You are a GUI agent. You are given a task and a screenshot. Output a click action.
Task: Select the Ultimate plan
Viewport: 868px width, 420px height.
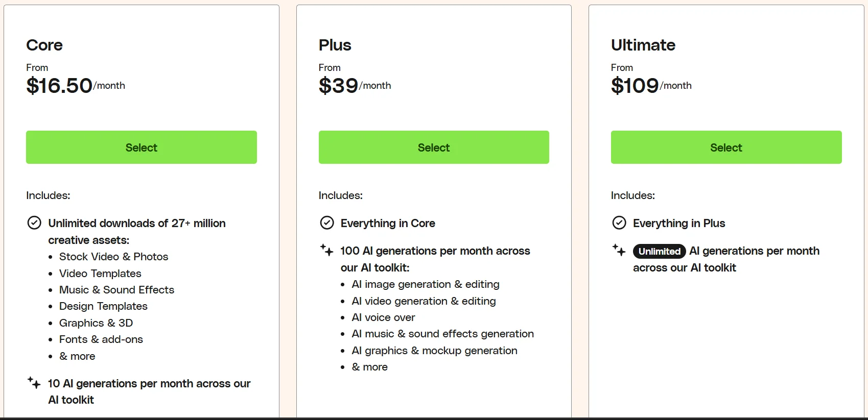coord(726,147)
